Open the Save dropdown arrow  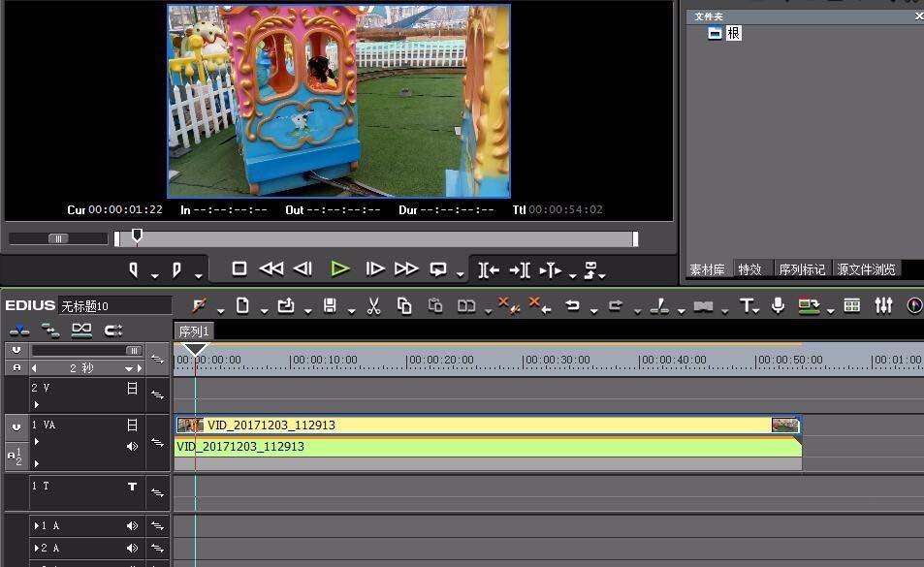[x=352, y=310]
